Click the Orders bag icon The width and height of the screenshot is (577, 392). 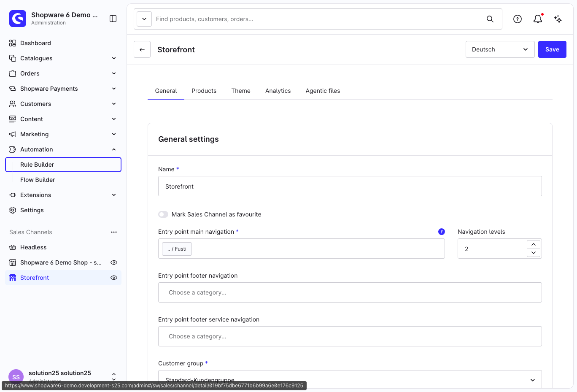(13, 73)
